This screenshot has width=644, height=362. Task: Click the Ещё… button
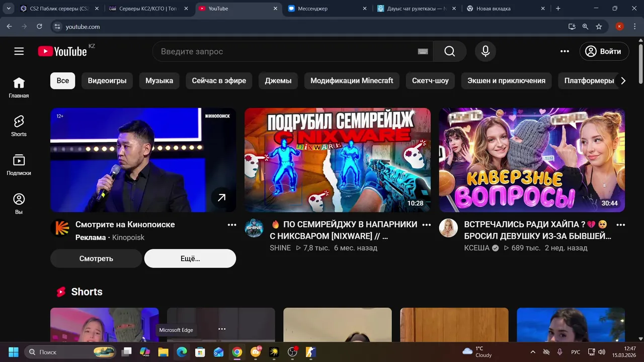tap(190, 258)
